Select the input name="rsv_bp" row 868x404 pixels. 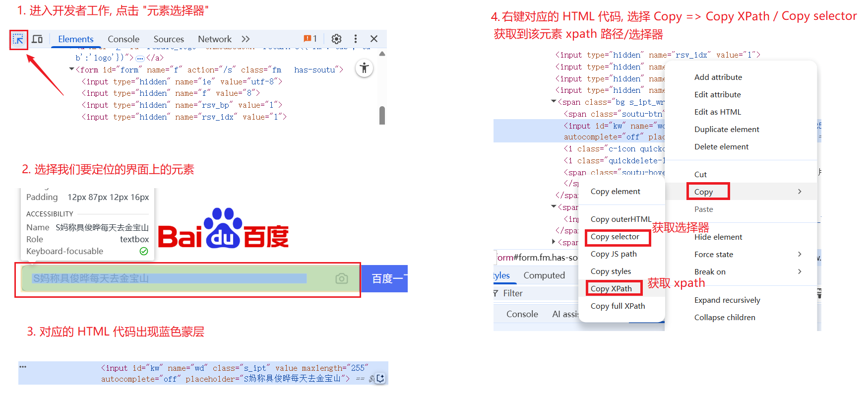(182, 105)
